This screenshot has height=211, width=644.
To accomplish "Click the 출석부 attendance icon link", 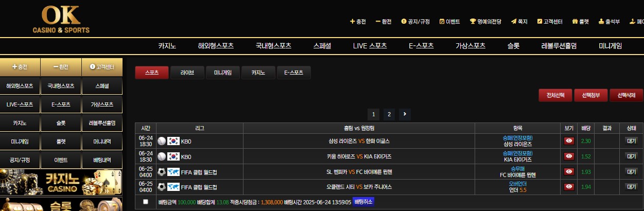I will [609, 22].
